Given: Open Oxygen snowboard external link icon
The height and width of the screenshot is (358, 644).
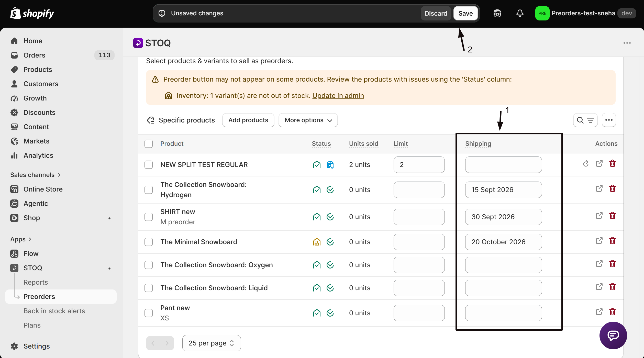Looking at the screenshot, I should click(599, 264).
